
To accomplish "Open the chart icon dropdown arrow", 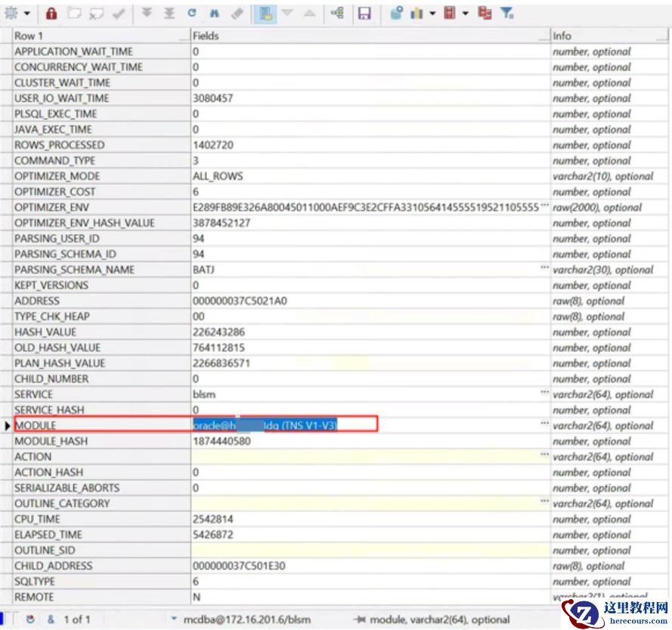I will 432,14.
